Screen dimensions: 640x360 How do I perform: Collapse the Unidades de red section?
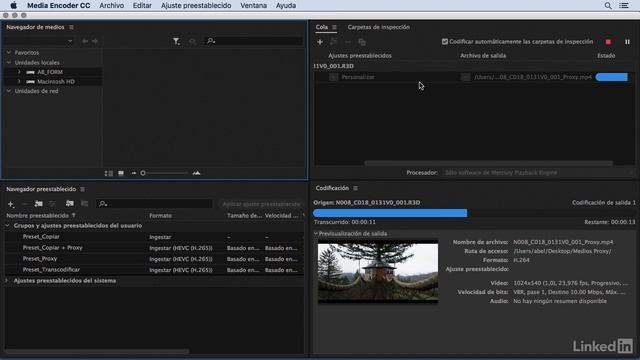[9, 91]
